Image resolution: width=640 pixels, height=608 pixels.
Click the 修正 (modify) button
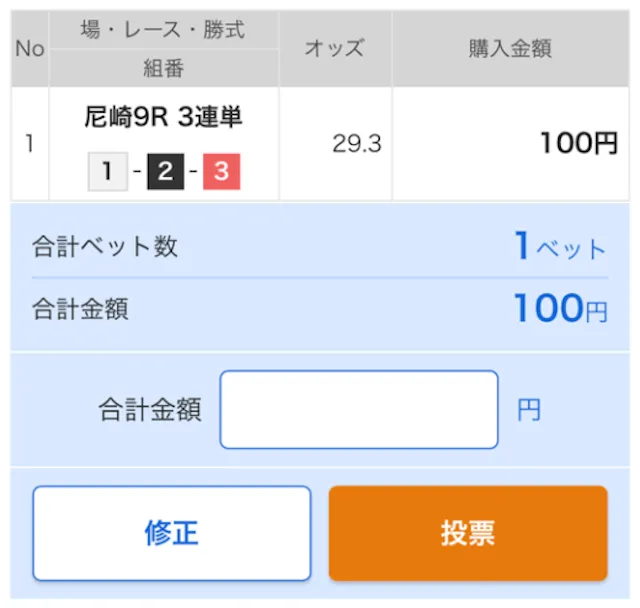point(172,533)
